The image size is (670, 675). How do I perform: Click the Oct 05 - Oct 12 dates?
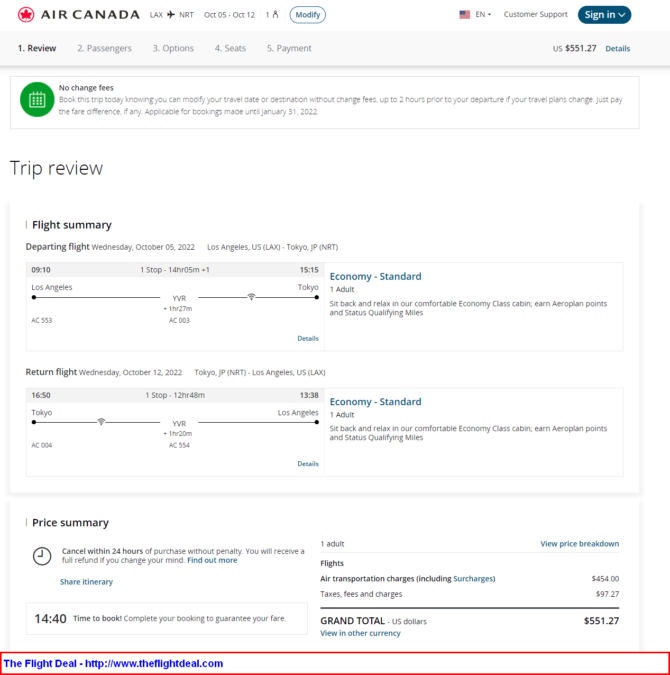230,15
